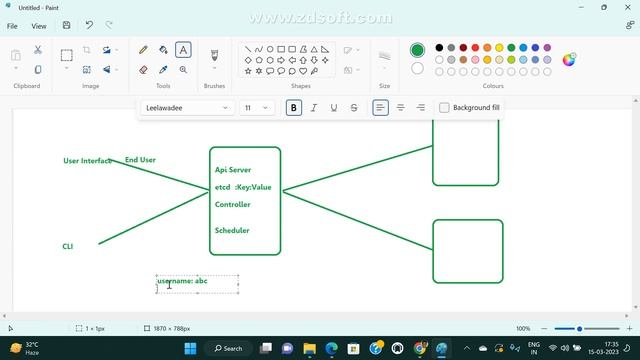Viewport: 640px width, 360px height.
Task: Open File Explorer from taskbar
Action: (309, 349)
